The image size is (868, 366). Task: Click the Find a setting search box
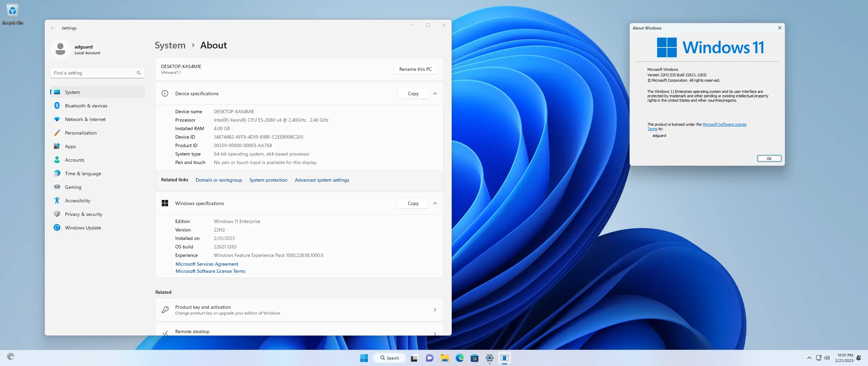pyautogui.click(x=97, y=73)
